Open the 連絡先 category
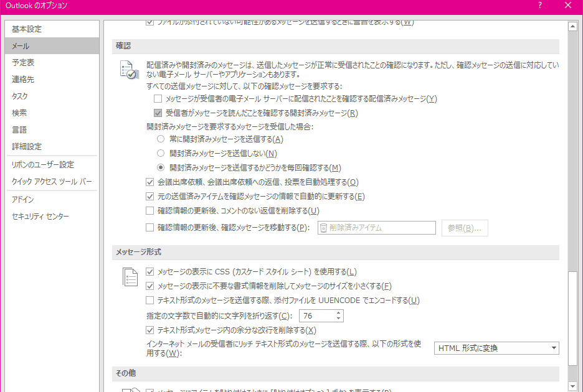This screenshot has width=583, height=392. 52,79
